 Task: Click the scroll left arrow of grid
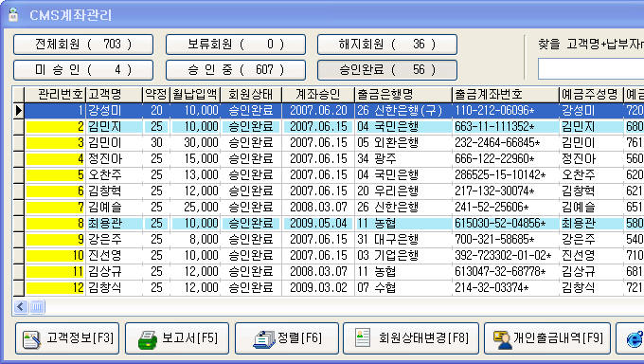click(x=20, y=306)
